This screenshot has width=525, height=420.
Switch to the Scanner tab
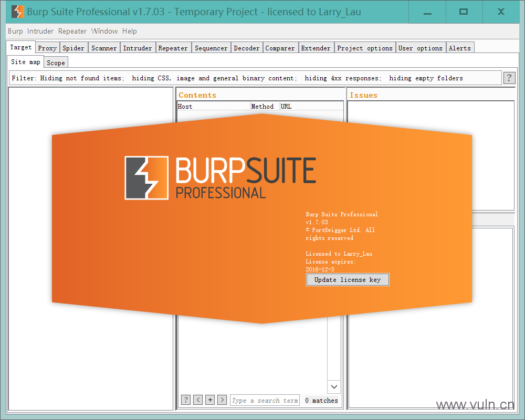[x=104, y=48]
